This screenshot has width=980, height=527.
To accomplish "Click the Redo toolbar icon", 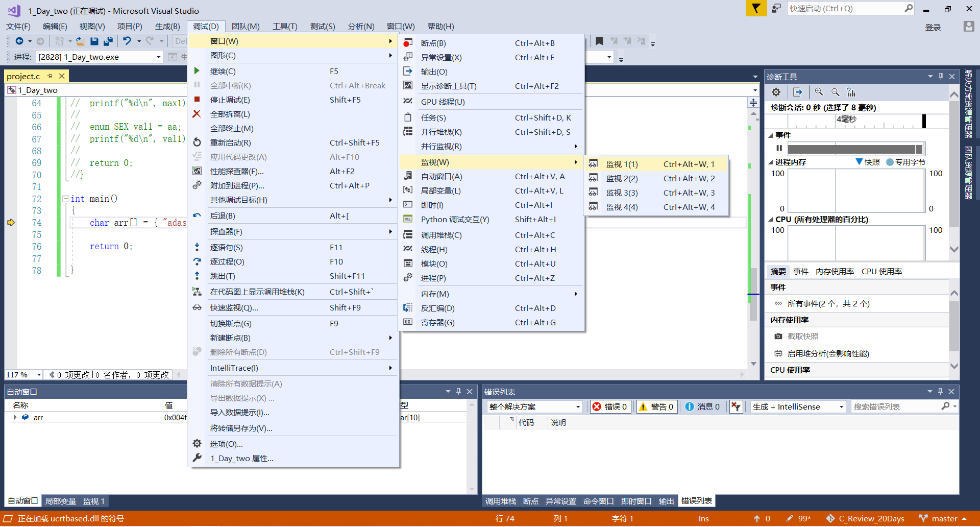I will [150, 41].
